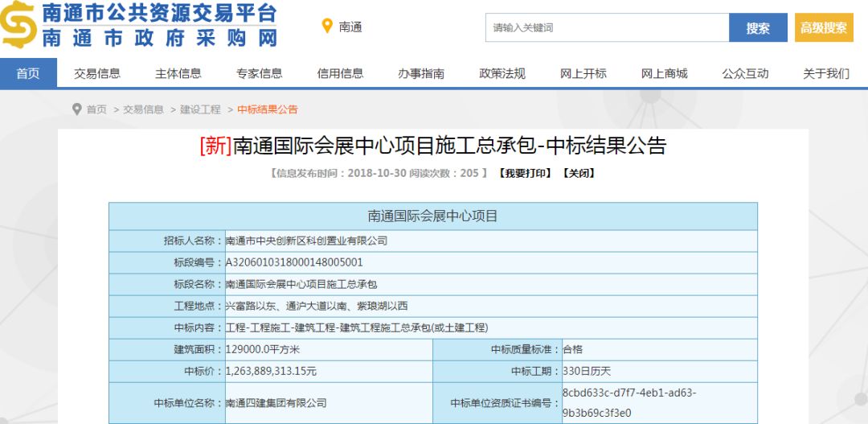
Task: Click the 标段名称 value 南通国际会展中心项目施工总承包
Action: pos(301,284)
